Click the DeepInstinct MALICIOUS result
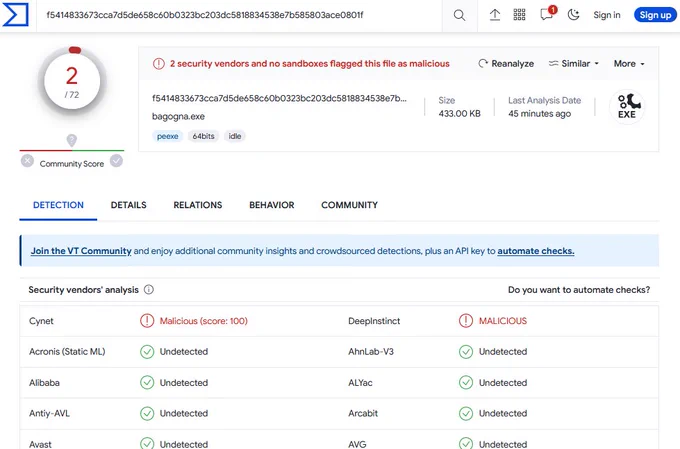 503,321
